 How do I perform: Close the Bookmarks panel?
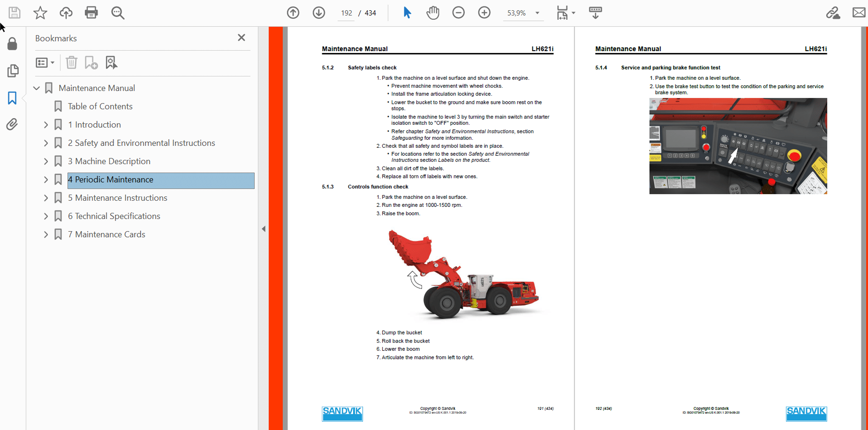tap(242, 38)
